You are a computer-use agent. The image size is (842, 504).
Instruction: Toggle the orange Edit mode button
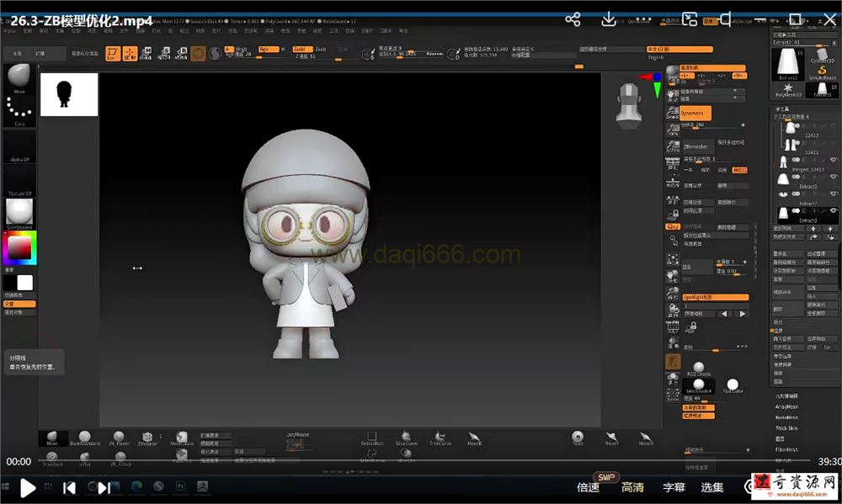click(113, 53)
